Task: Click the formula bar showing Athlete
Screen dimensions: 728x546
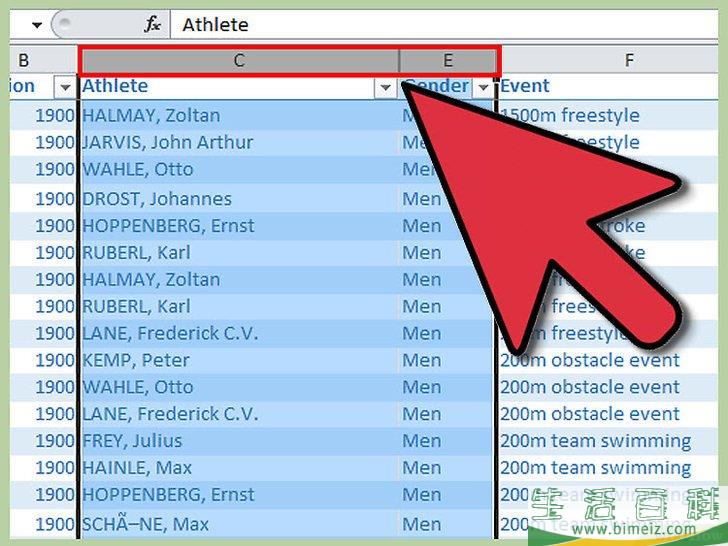Action: (444, 25)
